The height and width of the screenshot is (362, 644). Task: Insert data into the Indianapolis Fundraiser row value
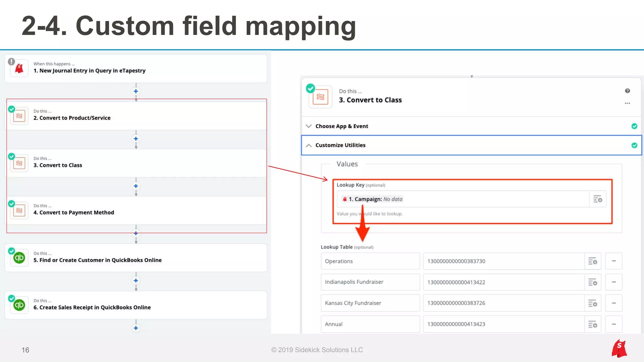pos(593,282)
